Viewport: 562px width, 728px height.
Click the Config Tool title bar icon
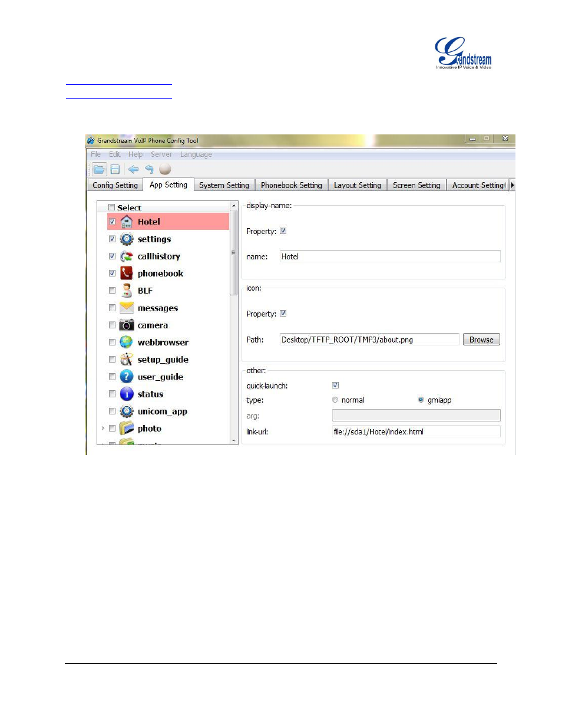point(91,140)
